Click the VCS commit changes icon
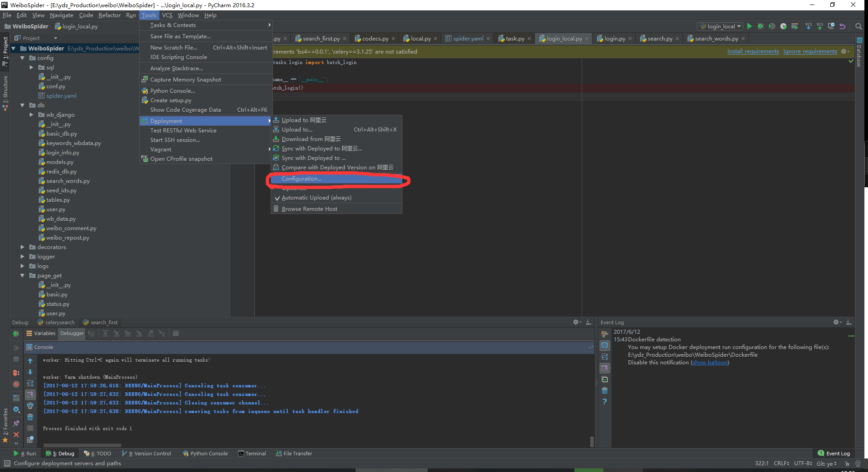Screen dimensions: 868x472 pyautogui.click(x=820, y=26)
